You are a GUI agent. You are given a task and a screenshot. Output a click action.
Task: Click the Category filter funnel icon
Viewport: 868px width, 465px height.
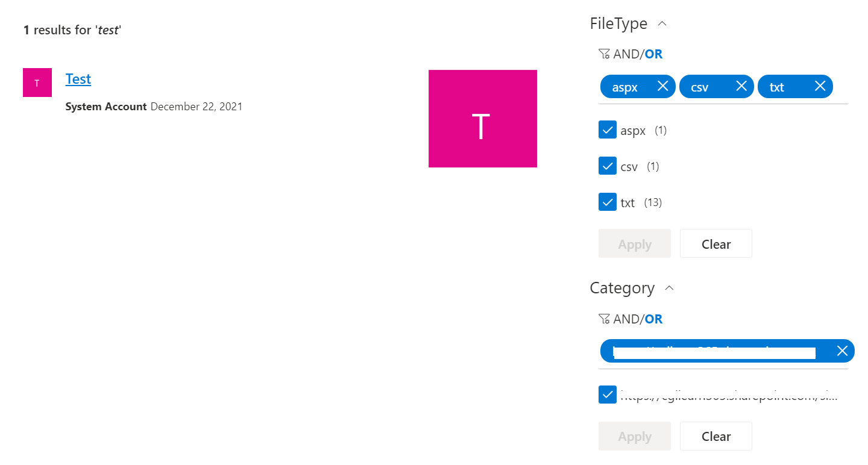[x=604, y=319]
